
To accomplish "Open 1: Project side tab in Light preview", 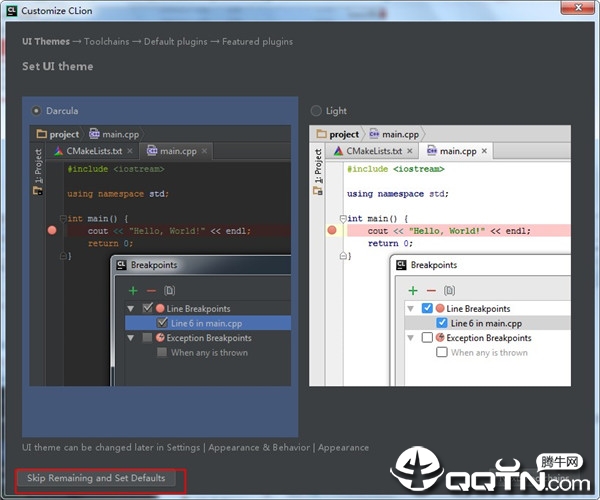I will pos(318,166).
